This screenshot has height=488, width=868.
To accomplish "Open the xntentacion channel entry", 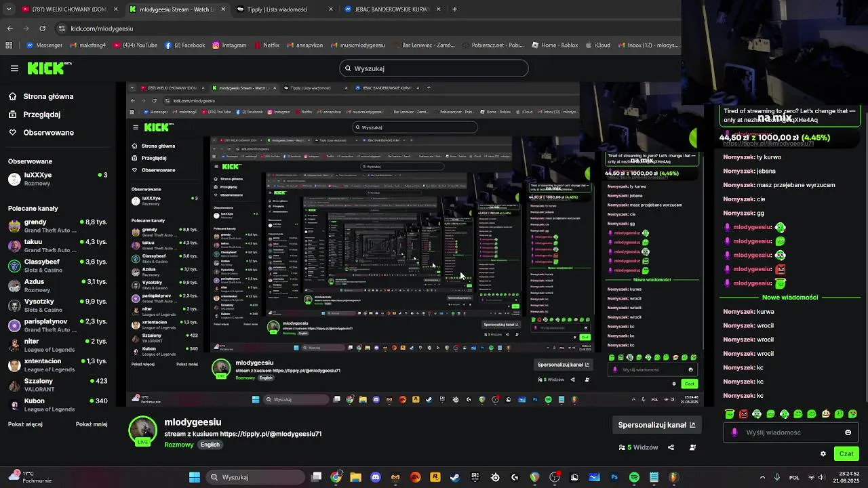I will click(x=58, y=365).
